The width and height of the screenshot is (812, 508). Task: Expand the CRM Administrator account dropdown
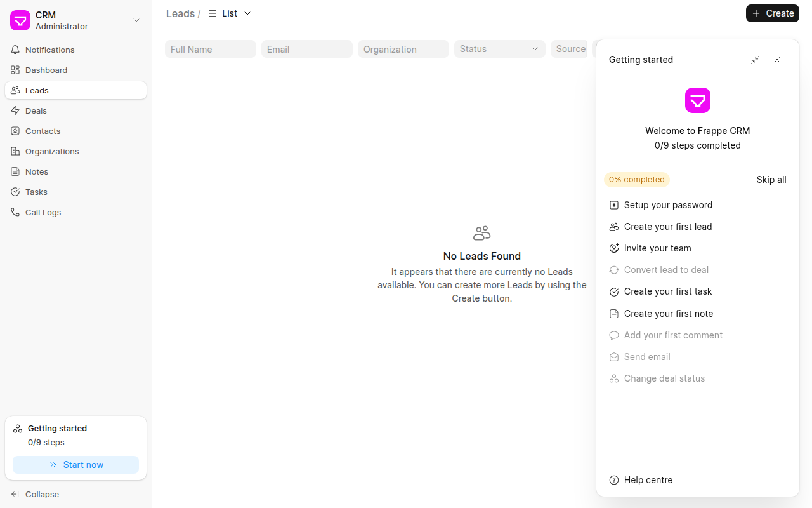(x=75, y=20)
